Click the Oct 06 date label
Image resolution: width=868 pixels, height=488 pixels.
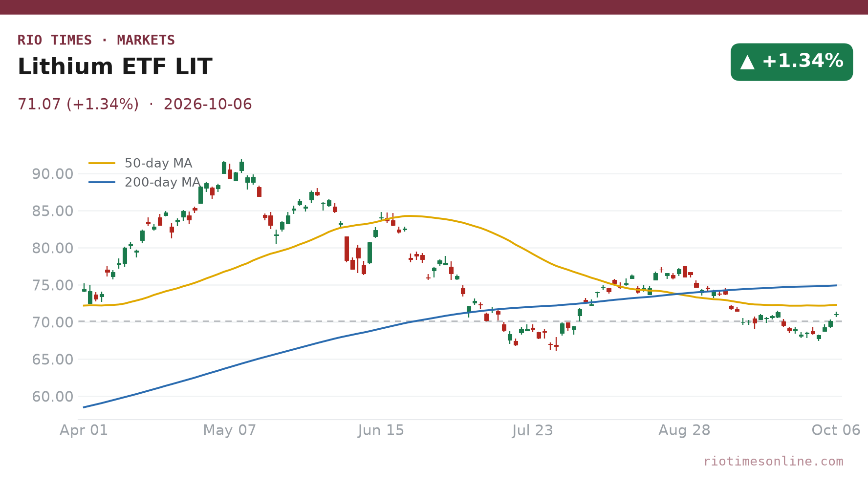[836, 430]
